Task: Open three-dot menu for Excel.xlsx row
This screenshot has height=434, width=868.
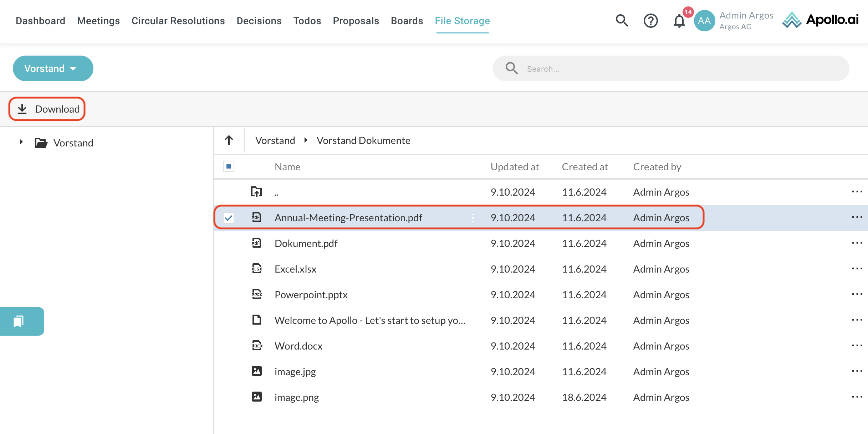Action: coord(857,269)
